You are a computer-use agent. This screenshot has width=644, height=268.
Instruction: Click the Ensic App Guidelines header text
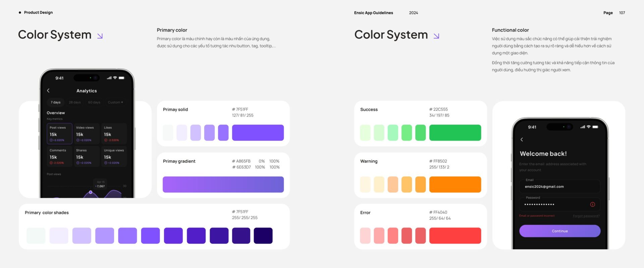click(374, 13)
